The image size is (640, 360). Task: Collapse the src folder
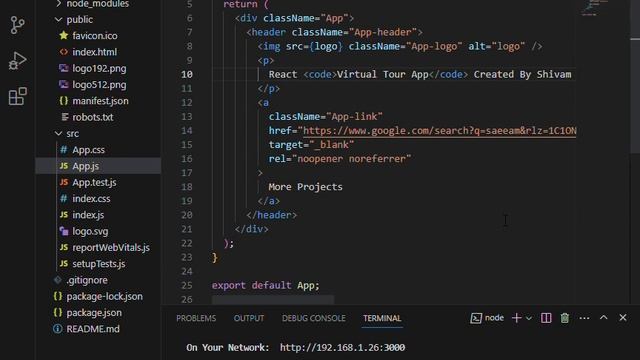(72, 133)
